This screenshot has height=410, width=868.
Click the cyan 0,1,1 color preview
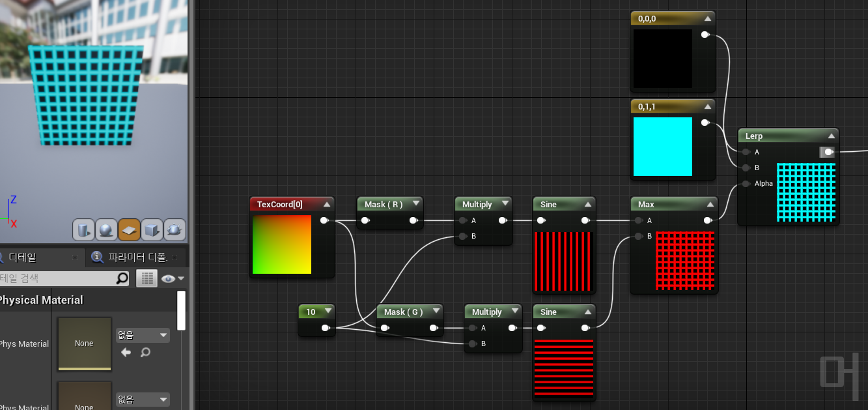click(x=663, y=147)
